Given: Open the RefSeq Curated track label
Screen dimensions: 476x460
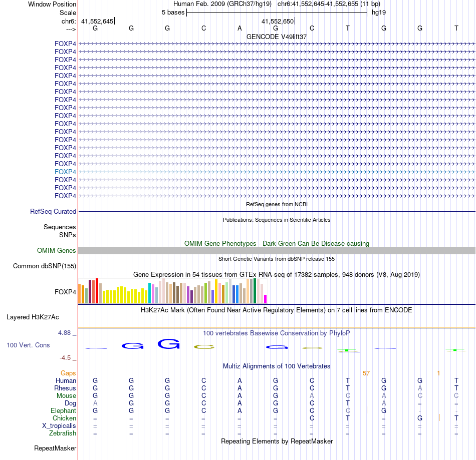Looking at the screenshot, I should [53, 211].
